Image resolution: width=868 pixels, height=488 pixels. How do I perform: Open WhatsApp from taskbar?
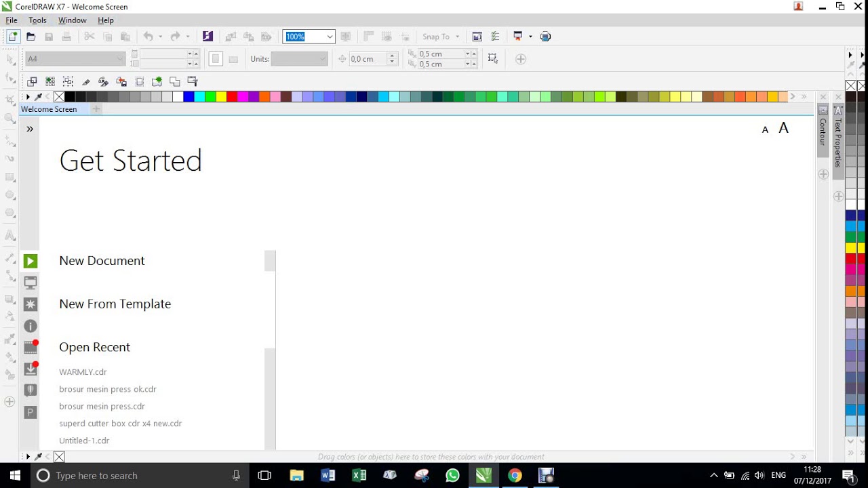click(452, 476)
